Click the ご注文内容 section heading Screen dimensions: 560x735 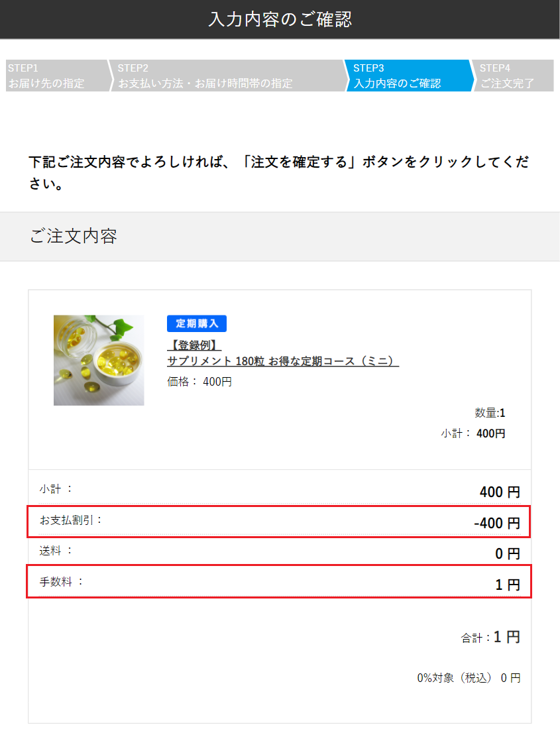pyautogui.click(x=74, y=237)
